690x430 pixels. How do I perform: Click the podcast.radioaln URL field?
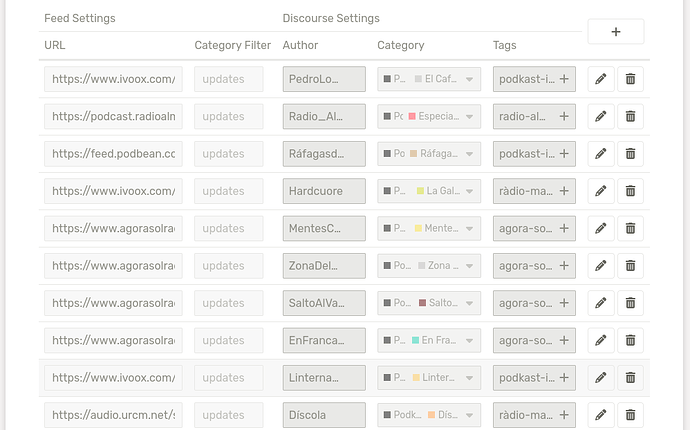tap(114, 117)
